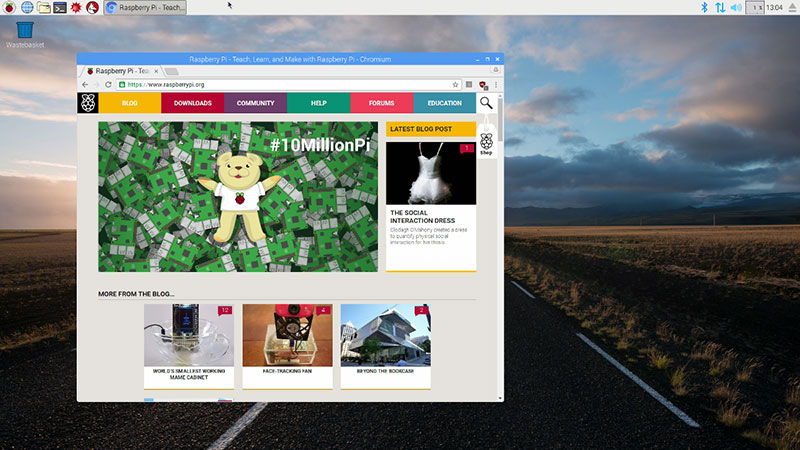Open the Wastebasket on the desktop
This screenshot has height=450, width=800.
[26, 30]
